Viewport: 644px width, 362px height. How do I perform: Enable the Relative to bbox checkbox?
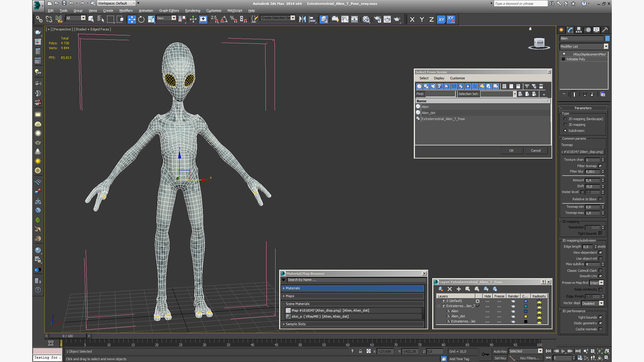600,199
